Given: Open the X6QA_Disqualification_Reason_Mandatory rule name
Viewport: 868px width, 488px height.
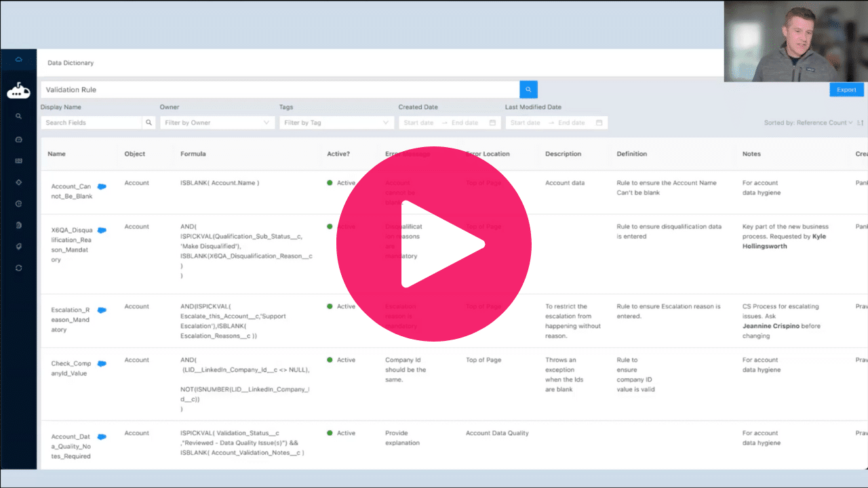Looking at the screenshot, I should click(72, 245).
